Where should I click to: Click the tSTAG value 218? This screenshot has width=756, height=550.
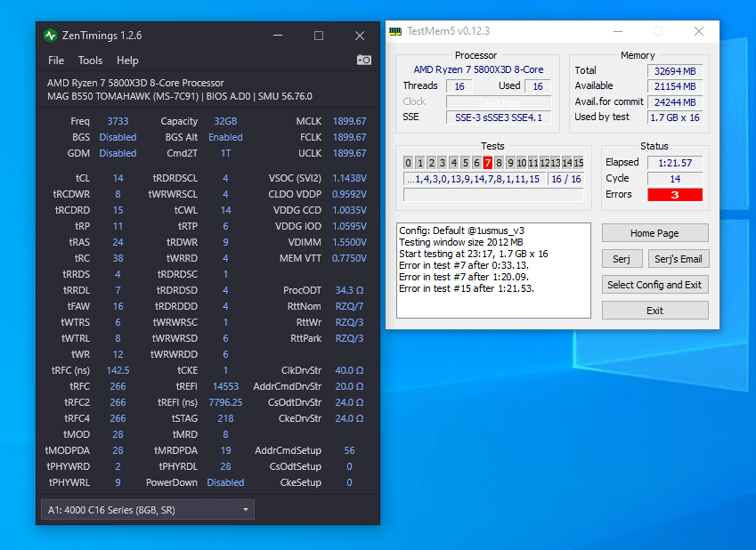click(225, 418)
